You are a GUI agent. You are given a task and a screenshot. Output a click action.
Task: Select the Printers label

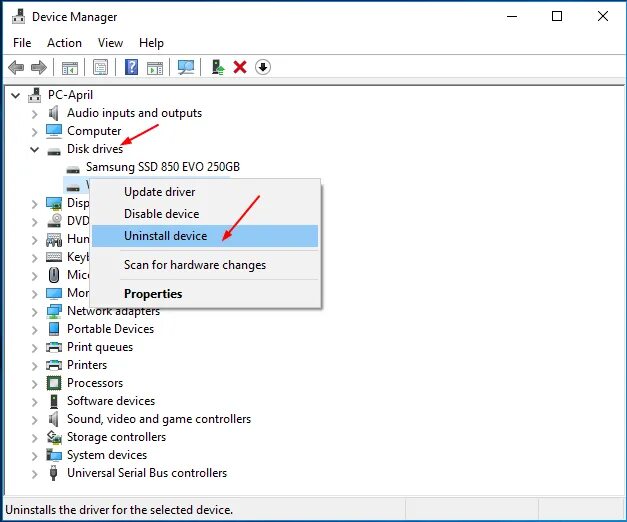[87, 365]
